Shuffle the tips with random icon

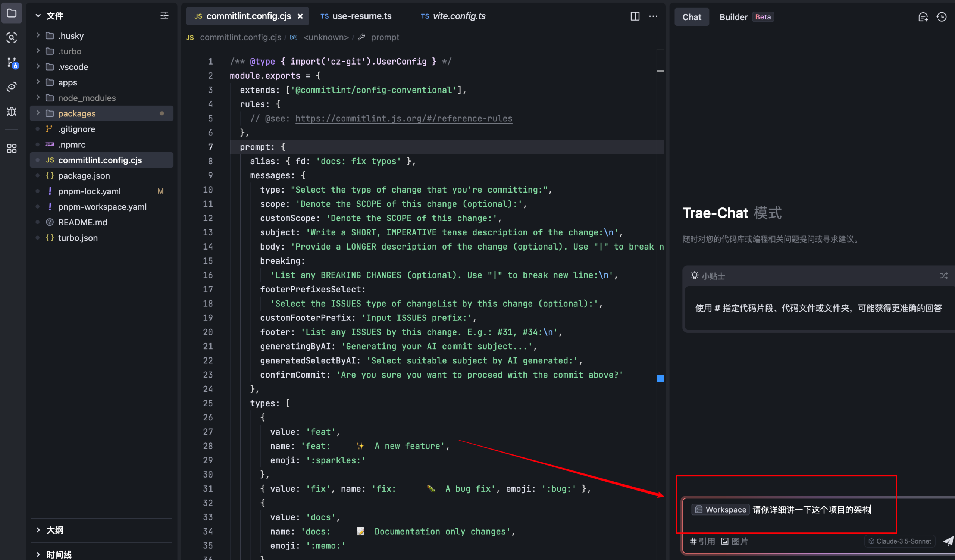pyautogui.click(x=943, y=276)
